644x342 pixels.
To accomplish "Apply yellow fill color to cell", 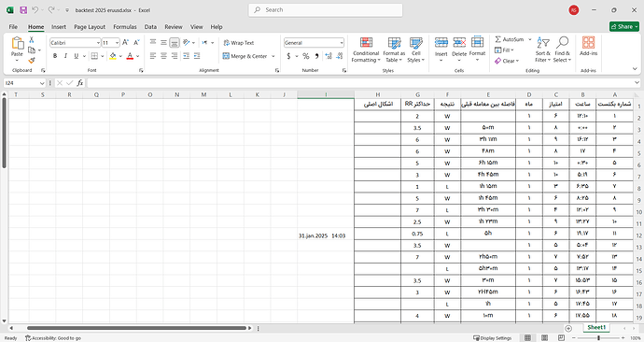I will pos(113,56).
